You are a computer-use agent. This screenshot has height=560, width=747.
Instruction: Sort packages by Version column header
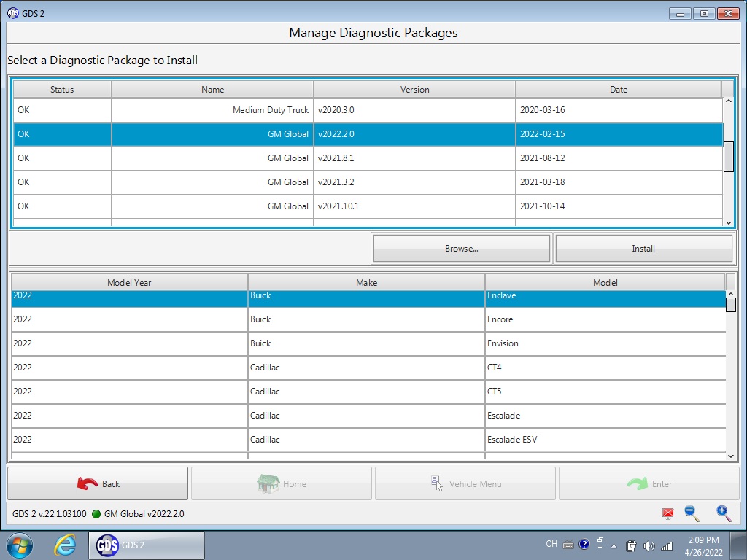[414, 90]
